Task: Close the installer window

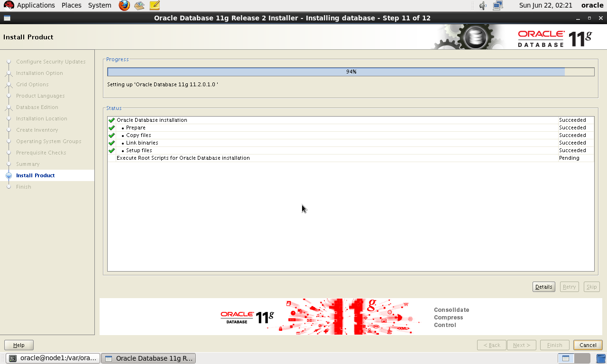Action: (601, 18)
